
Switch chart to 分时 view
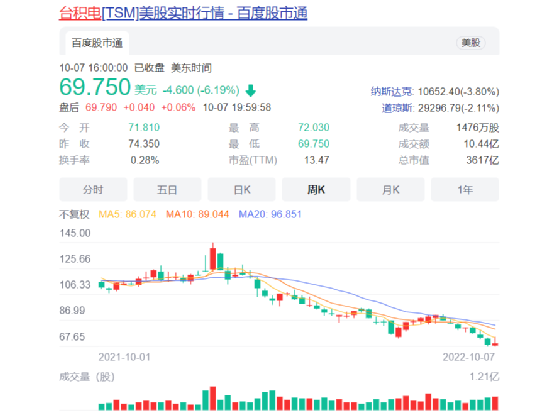[x=93, y=190]
